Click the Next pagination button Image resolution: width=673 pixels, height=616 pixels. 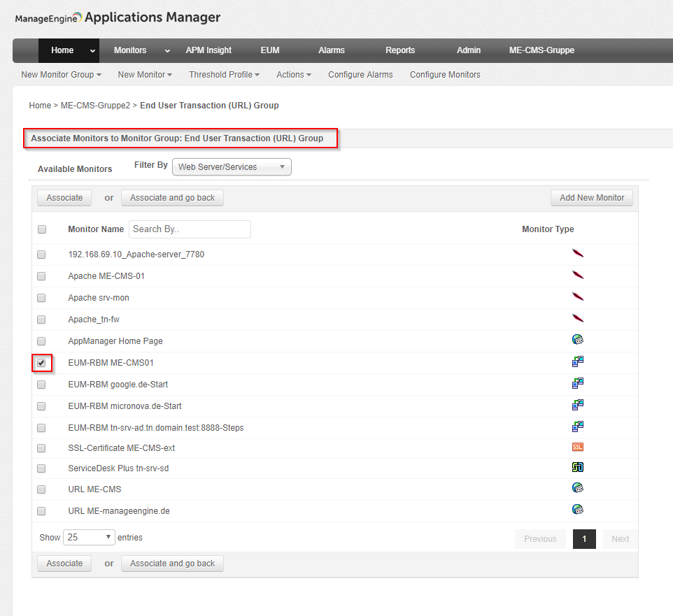pyautogui.click(x=621, y=539)
